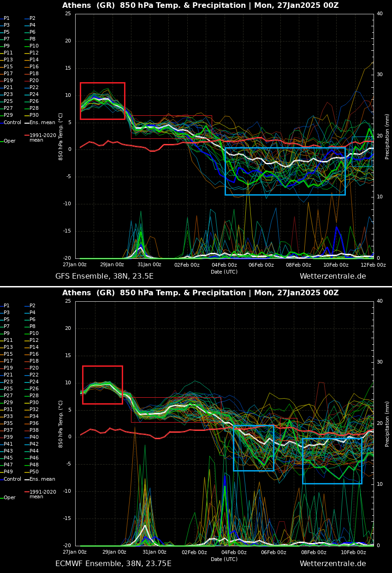Click the Precipitation (mm) axis label on GFS chart
Viewport: 392px width, 573px height.
tap(387, 136)
